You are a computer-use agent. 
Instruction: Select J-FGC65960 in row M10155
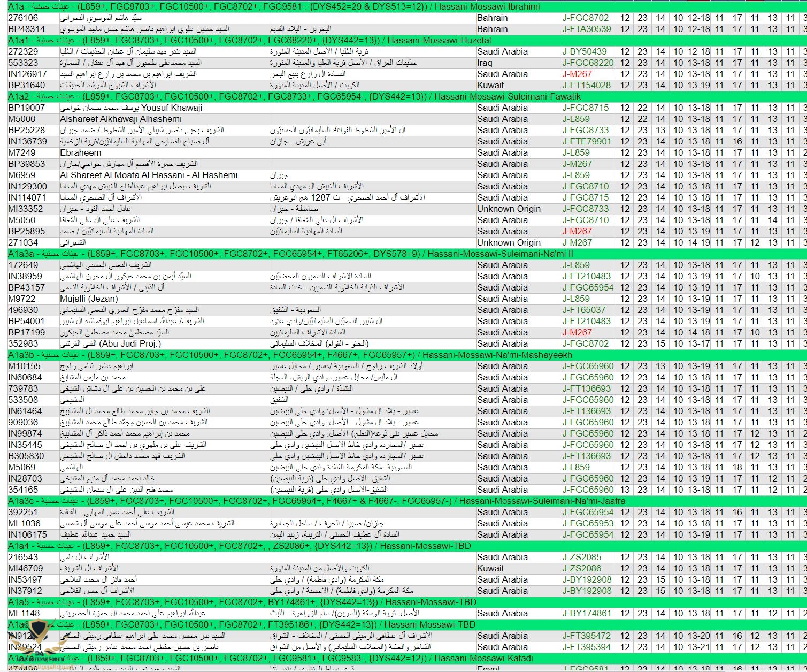click(x=588, y=366)
